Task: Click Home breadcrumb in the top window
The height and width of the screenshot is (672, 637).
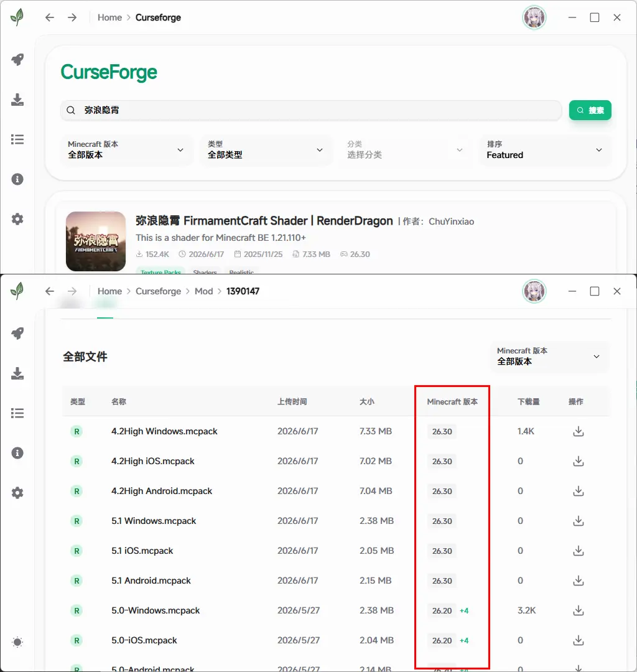Action: click(109, 17)
